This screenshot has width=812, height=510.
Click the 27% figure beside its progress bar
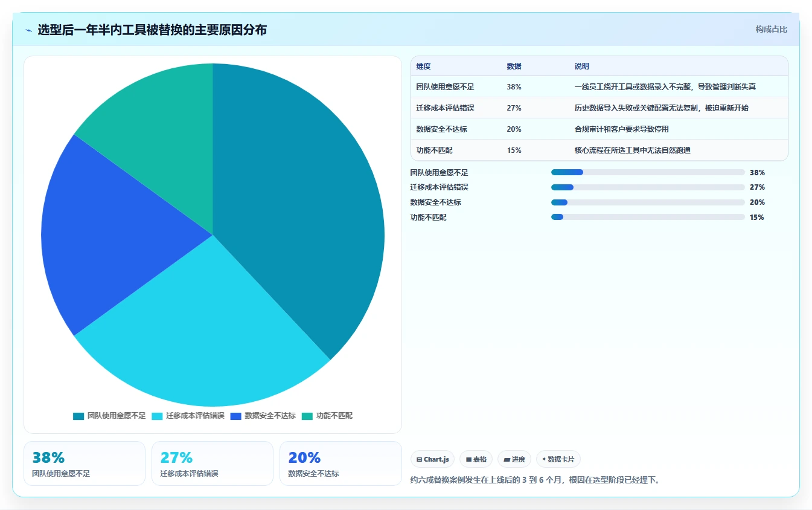pyautogui.click(x=757, y=187)
